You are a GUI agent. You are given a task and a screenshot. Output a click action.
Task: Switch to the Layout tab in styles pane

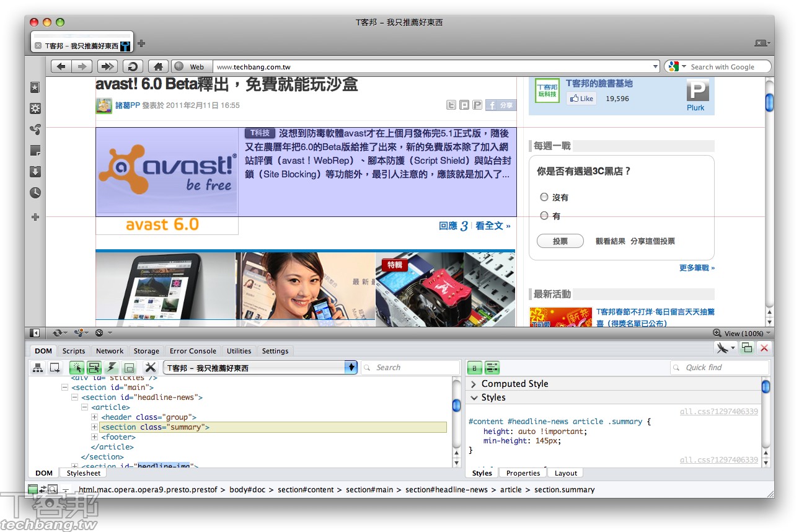(565, 473)
